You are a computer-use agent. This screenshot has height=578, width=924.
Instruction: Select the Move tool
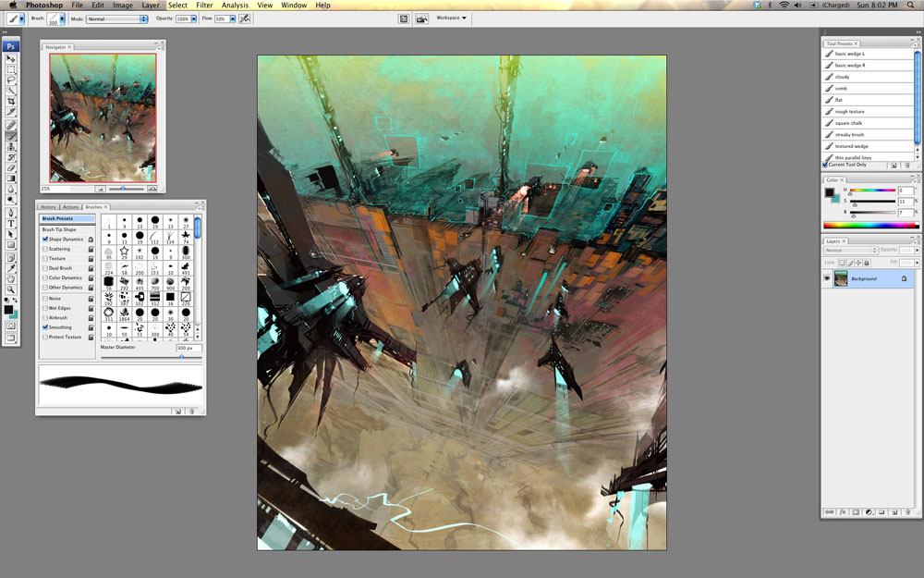(x=10, y=58)
